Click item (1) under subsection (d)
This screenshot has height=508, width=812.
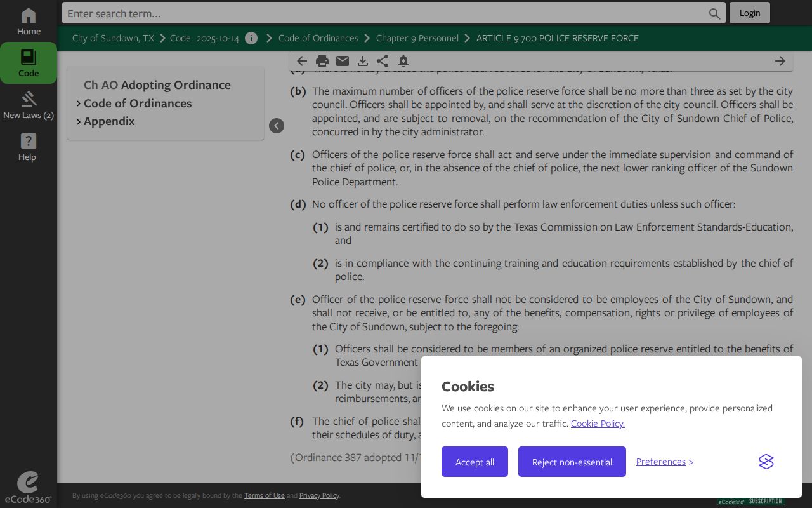click(321, 227)
